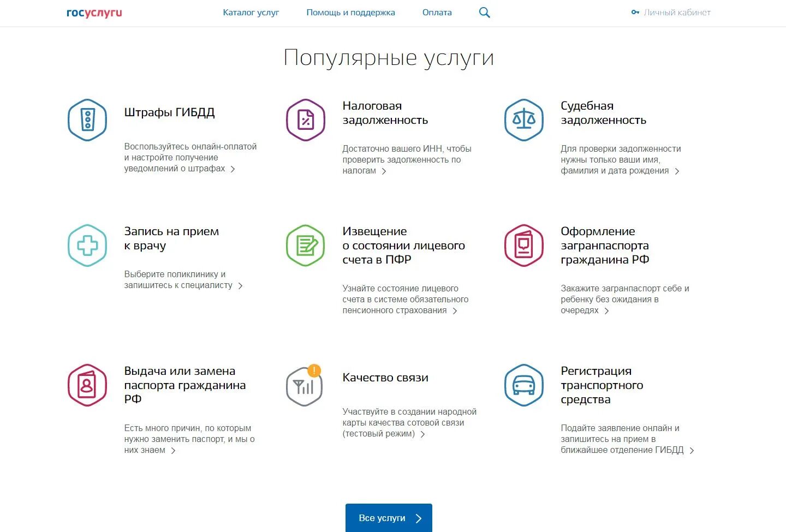786x532 pixels.
Task: Open search via the magnifier icon
Action: click(x=484, y=13)
